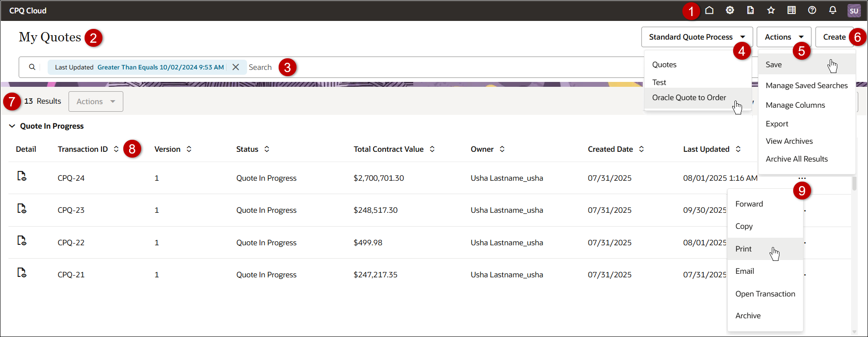
Task: Select Print from row actions menu
Action: tap(743, 249)
